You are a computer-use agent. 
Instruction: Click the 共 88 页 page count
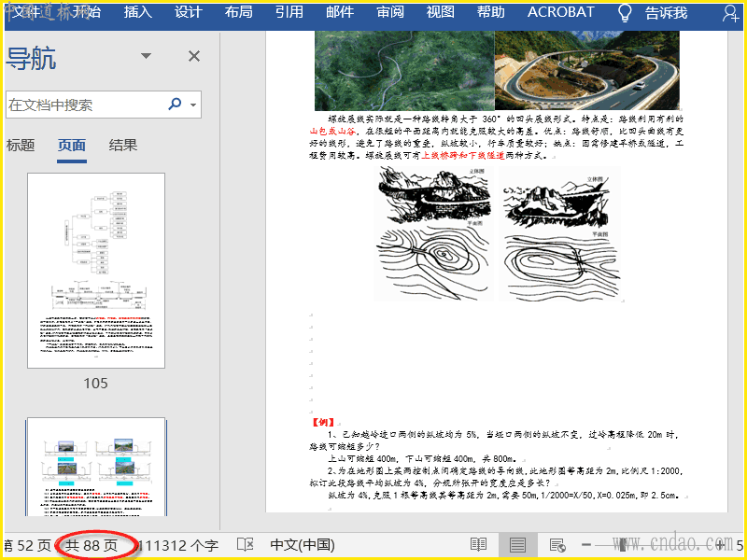pyautogui.click(x=91, y=545)
